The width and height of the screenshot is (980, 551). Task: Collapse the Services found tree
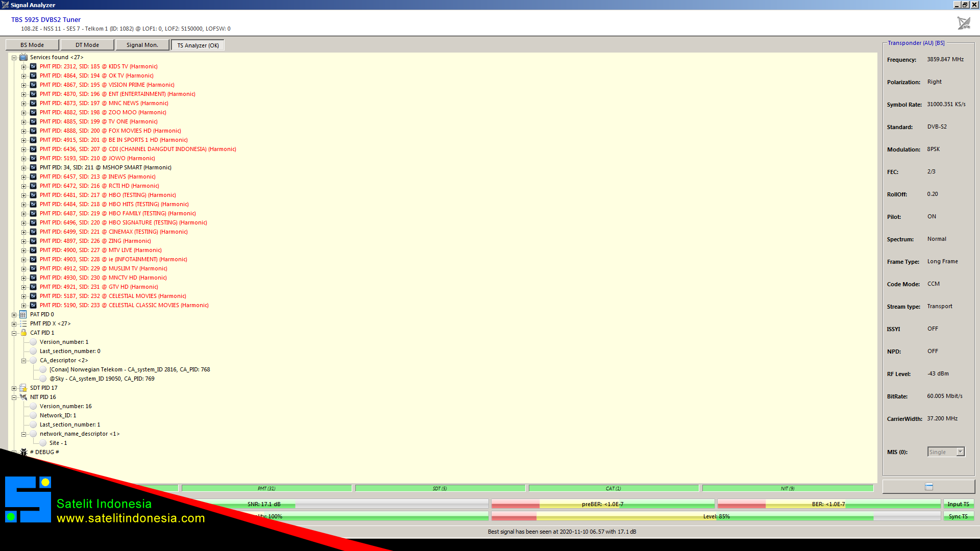coord(14,57)
